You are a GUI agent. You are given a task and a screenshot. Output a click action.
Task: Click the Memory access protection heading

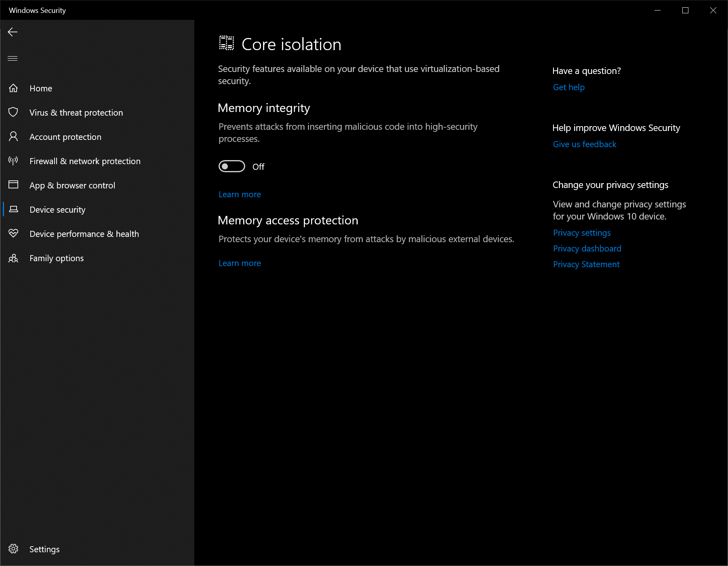288,220
